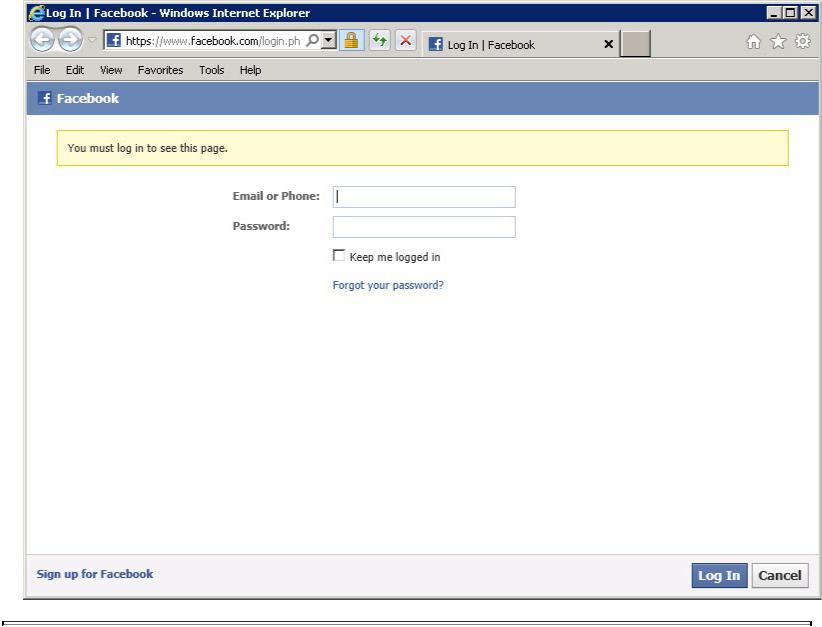Open the recent pages dropdown arrow beside Forward

tap(92, 40)
